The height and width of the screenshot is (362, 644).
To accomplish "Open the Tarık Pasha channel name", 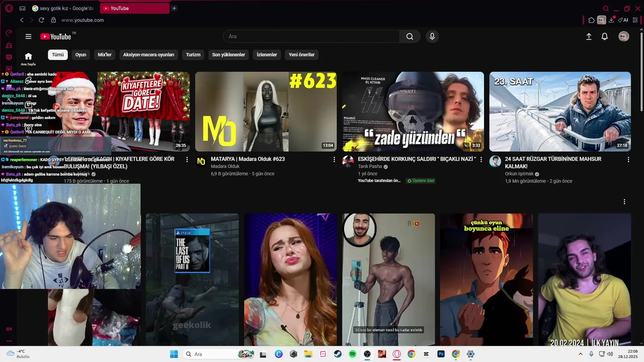I will coord(370,166).
